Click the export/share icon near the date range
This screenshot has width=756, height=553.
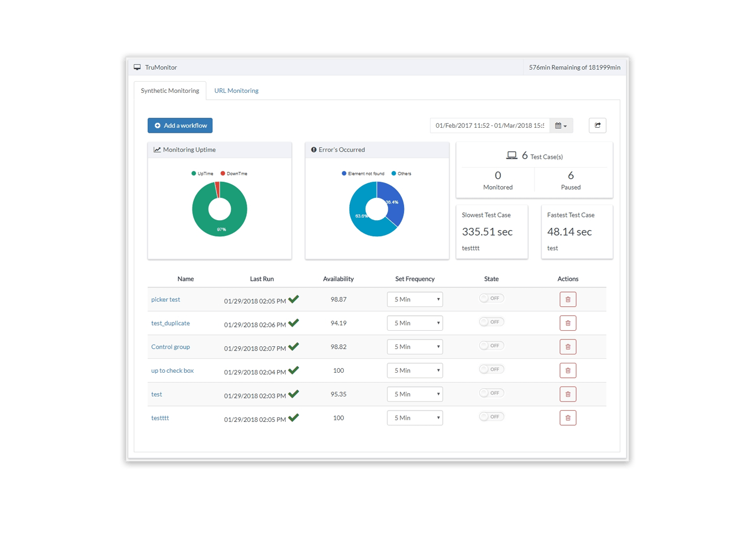click(597, 126)
